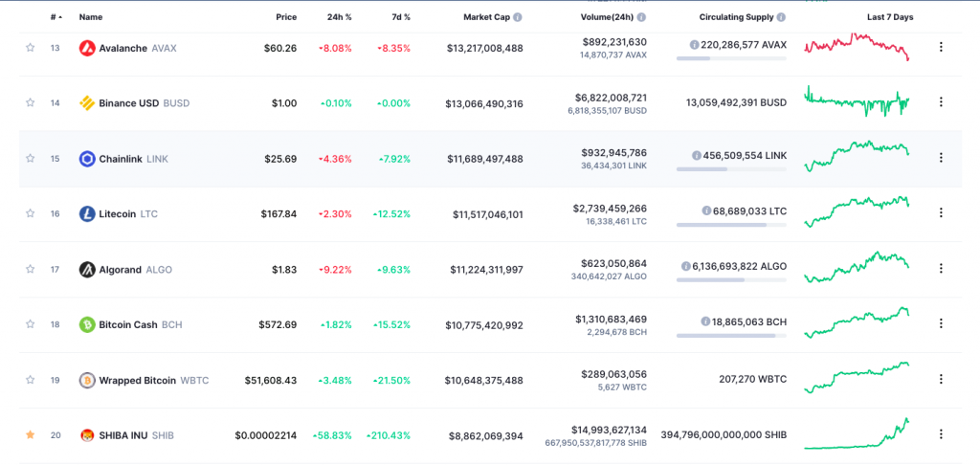Click the Binance USD logo icon

(87, 103)
